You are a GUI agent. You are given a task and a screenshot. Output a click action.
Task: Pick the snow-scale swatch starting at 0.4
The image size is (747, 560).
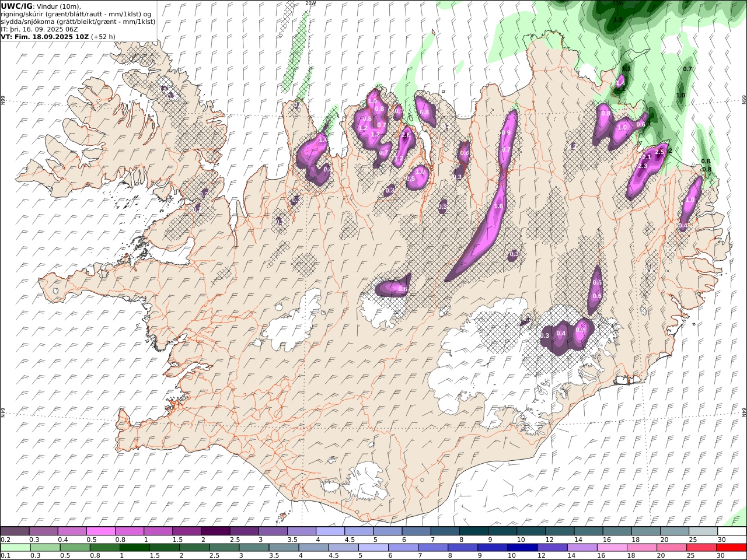(x=72, y=531)
